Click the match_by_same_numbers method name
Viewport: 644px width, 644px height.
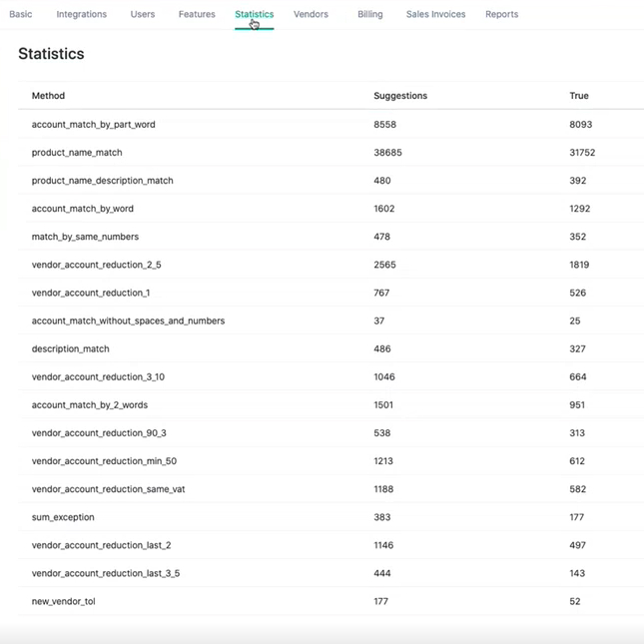85,237
